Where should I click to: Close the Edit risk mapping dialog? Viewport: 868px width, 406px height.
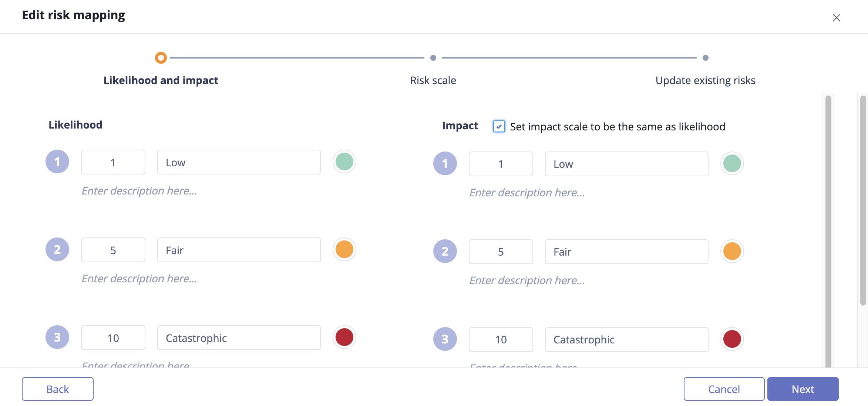point(837,18)
